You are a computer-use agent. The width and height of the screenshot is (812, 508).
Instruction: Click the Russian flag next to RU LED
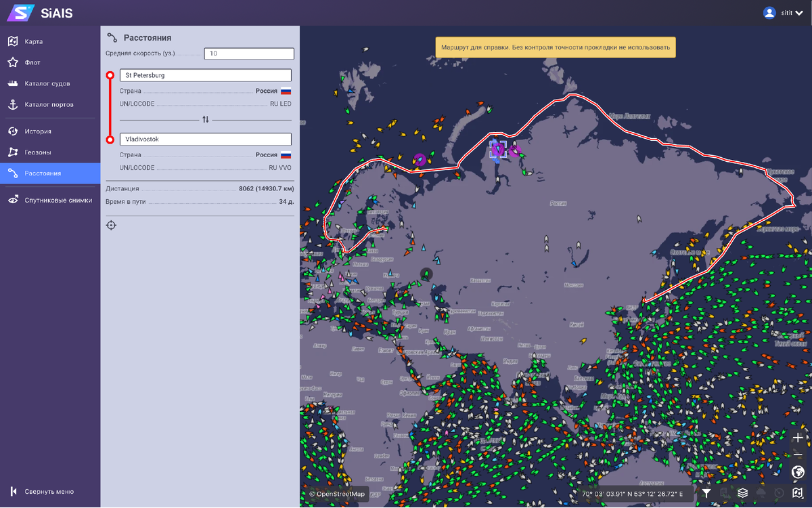click(x=286, y=91)
